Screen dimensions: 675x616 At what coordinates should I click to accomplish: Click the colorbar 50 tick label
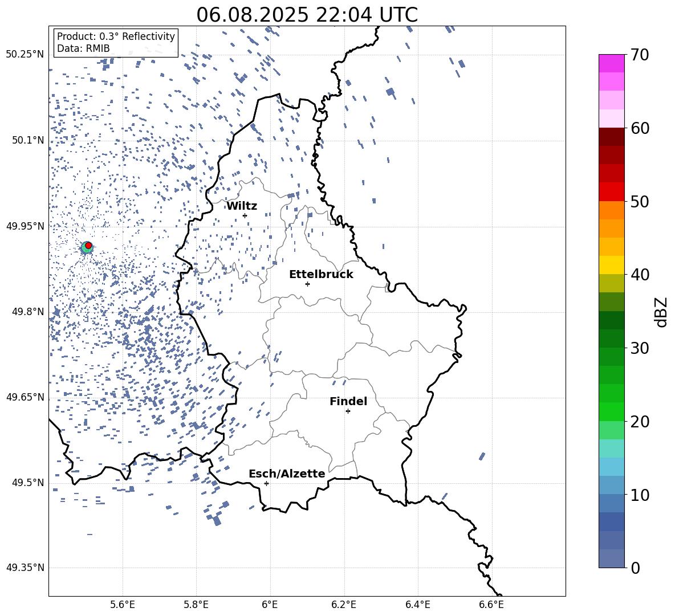coord(639,202)
